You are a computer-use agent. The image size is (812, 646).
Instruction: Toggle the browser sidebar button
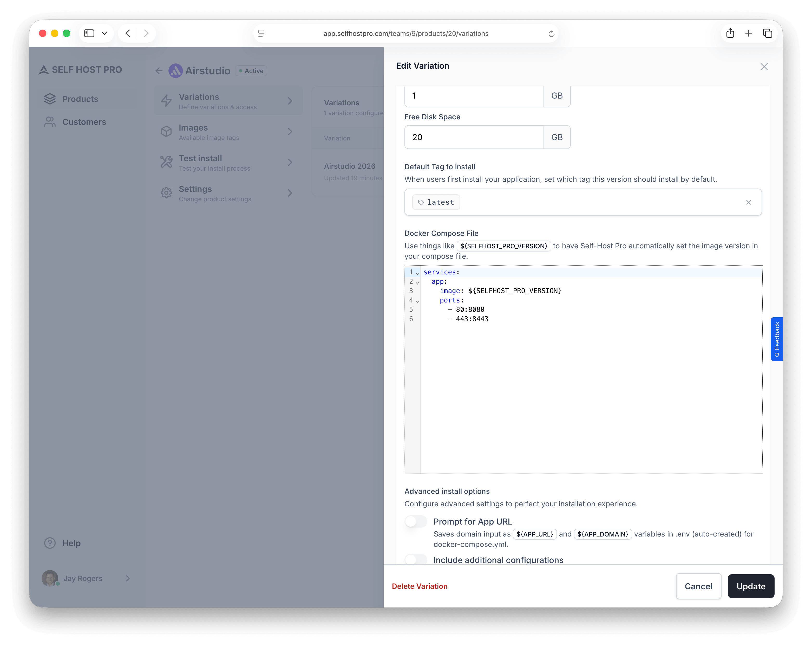tap(89, 34)
